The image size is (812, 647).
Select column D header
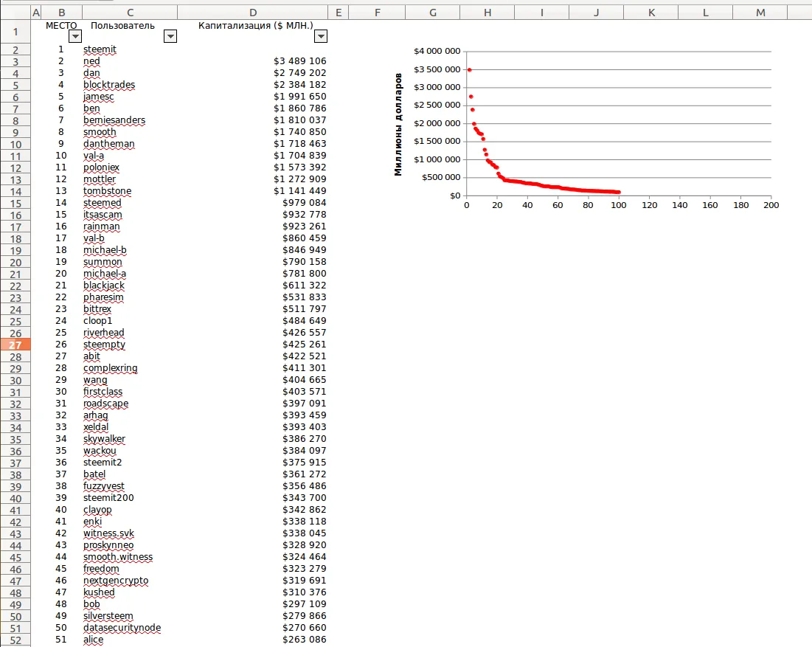pyautogui.click(x=253, y=13)
